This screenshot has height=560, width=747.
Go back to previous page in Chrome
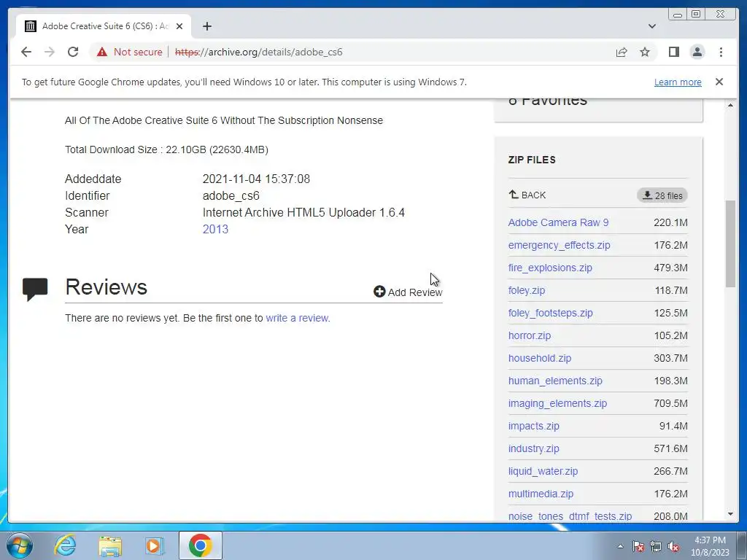[26, 52]
